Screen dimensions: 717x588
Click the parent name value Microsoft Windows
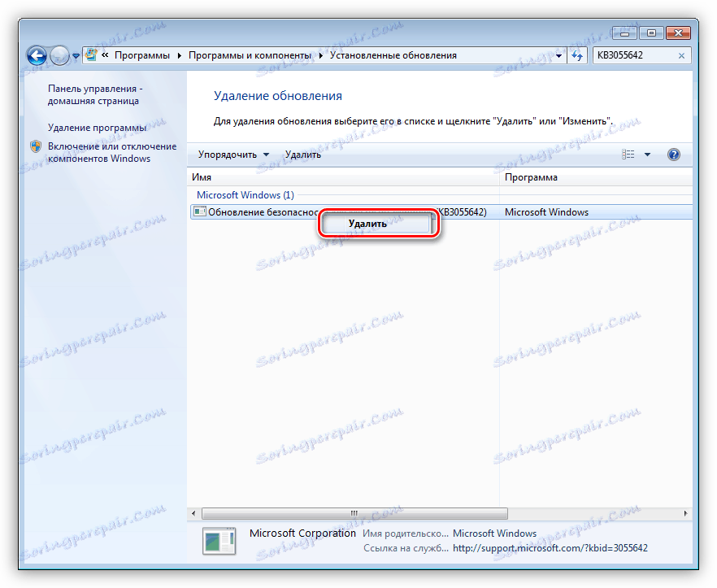pos(494,534)
